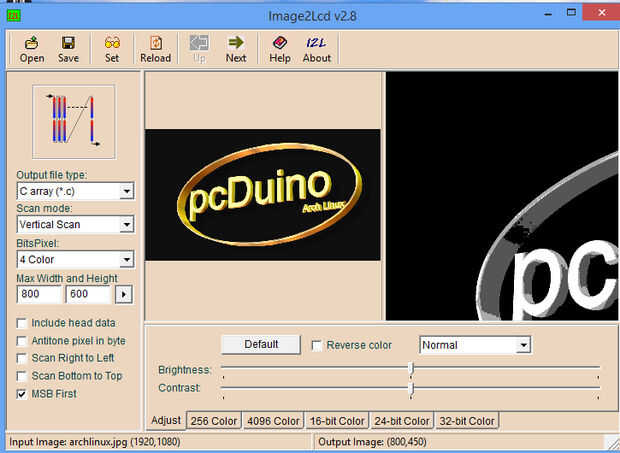
Task: Toggle Antitone pixel in byte checkbox
Action: tap(22, 341)
